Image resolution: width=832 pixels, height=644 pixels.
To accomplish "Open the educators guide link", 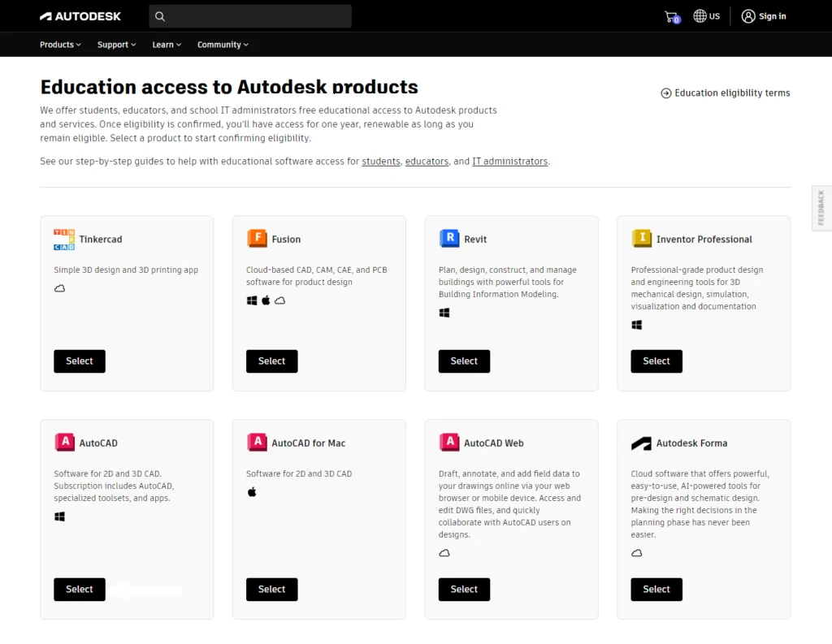I will (427, 162).
